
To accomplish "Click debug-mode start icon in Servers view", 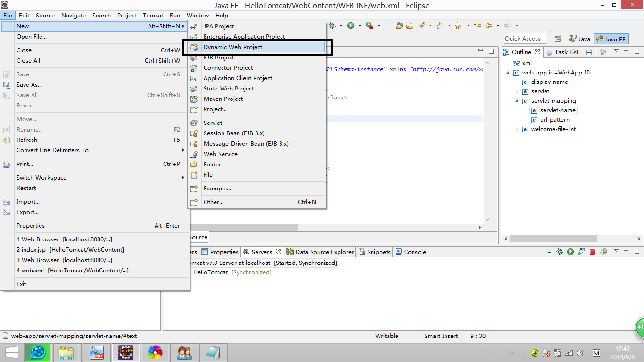I will pos(560,252).
